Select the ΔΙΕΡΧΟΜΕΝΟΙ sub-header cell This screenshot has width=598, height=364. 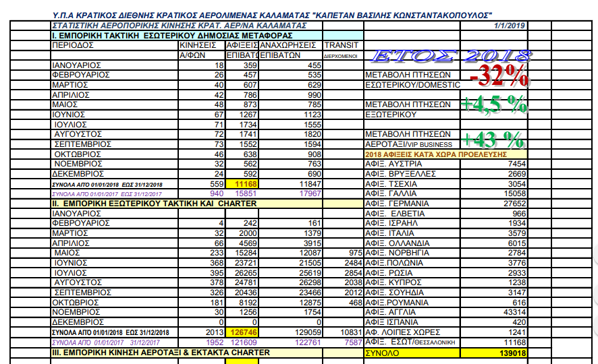click(341, 56)
